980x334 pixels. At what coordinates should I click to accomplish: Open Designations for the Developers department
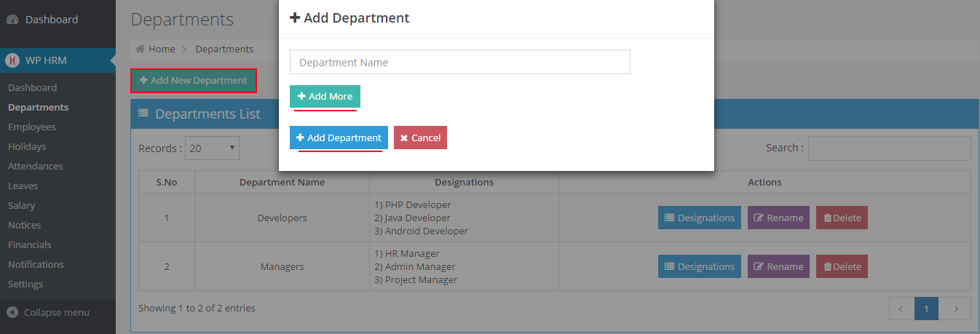pyautogui.click(x=699, y=218)
